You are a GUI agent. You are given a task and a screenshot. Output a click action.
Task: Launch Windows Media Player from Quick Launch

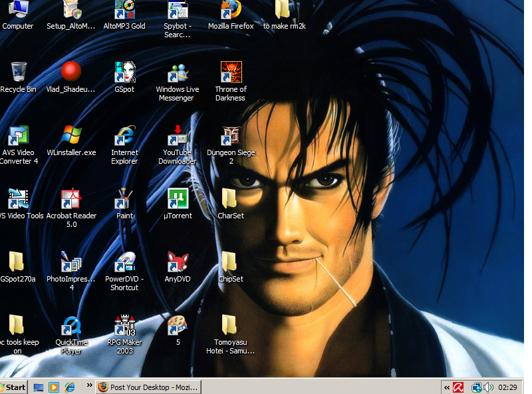point(54,387)
